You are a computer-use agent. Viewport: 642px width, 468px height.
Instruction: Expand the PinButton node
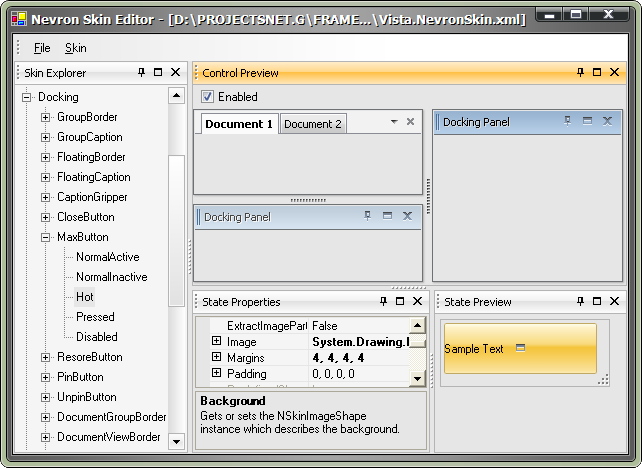[45, 378]
